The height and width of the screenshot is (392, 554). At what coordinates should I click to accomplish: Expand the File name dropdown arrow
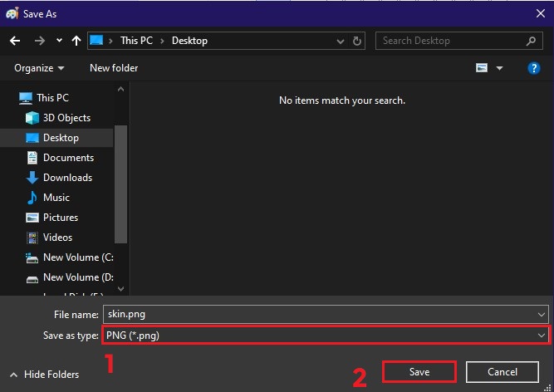[x=542, y=314]
